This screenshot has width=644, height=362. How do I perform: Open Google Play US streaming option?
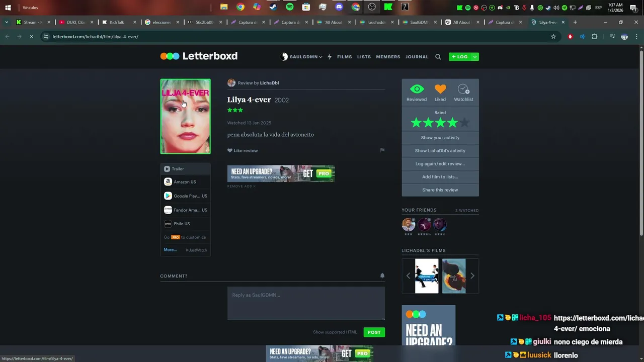click(x=185, y=196)
